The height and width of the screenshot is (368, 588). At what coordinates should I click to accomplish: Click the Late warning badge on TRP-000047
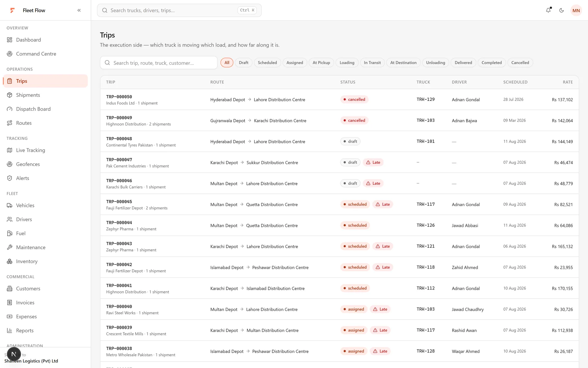tap(373, 163)
